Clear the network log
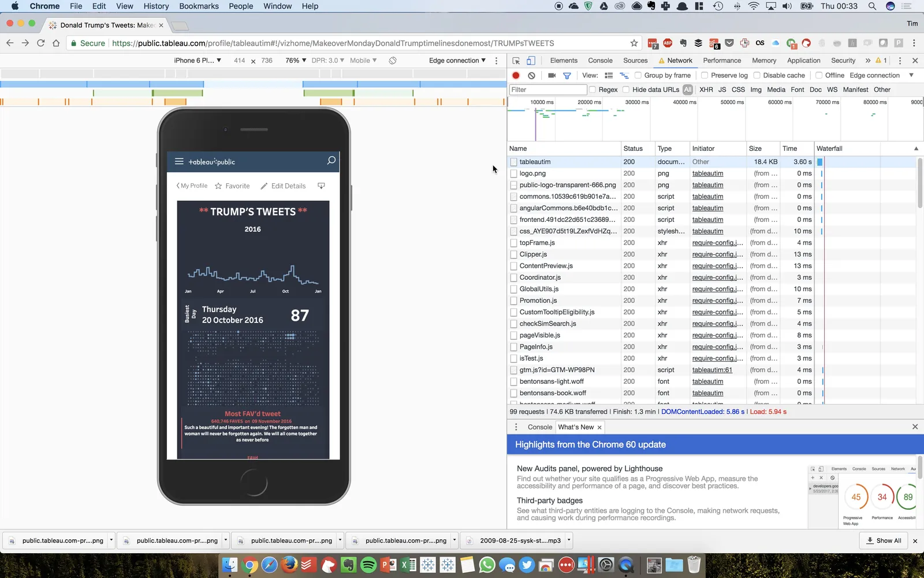 tap(531, 75)
